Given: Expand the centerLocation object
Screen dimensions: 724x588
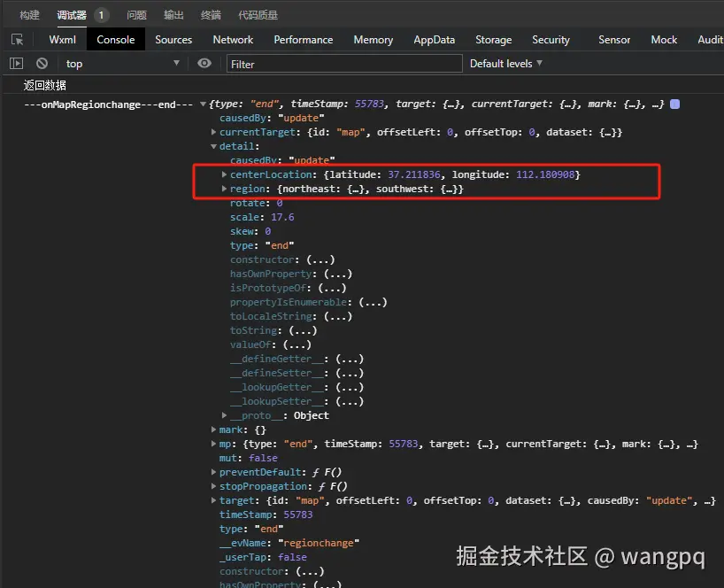Looking at the screenshot, I should tap(224, 174).
